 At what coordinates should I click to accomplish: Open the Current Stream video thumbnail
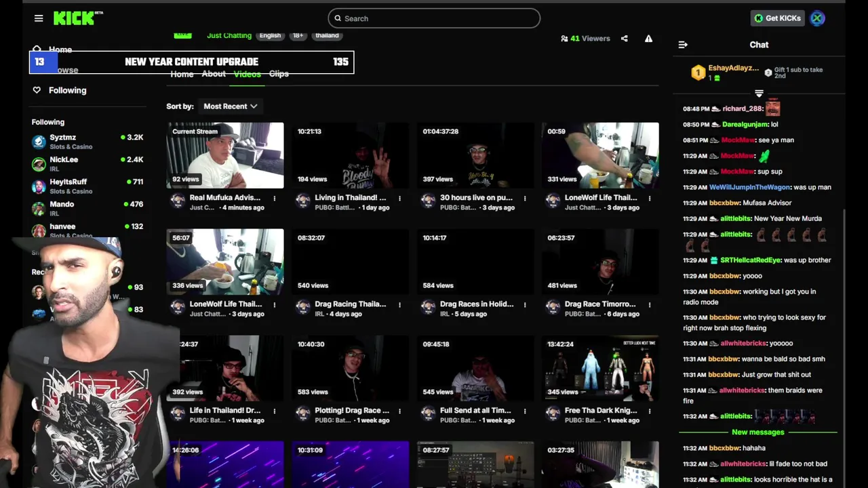point(225,155)
